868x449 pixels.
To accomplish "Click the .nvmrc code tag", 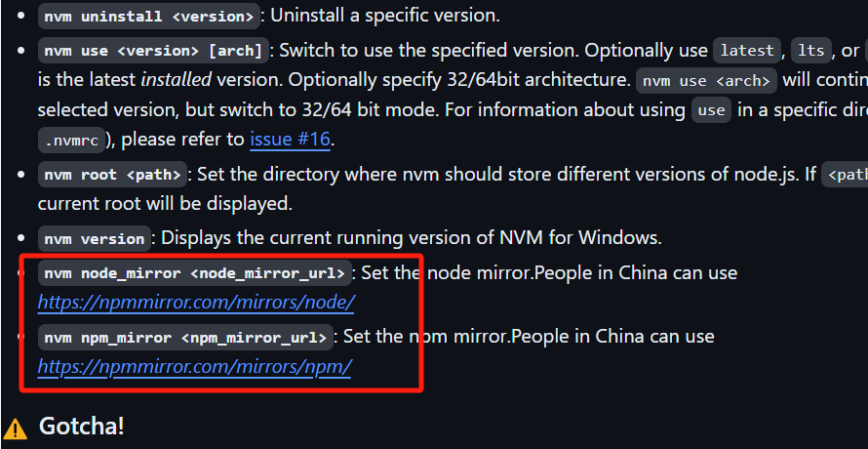I will pyautogui.click(x=71, y=141).
